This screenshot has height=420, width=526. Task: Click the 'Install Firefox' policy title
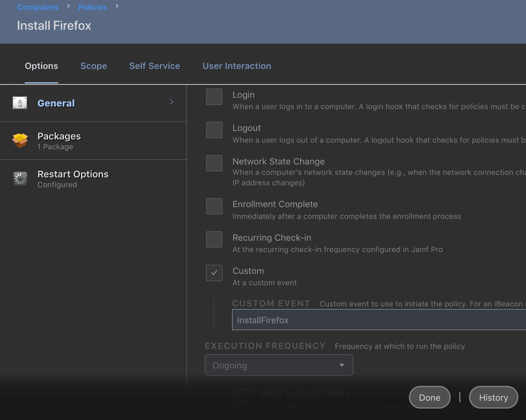pyautogui.click(x=54, y=26)
